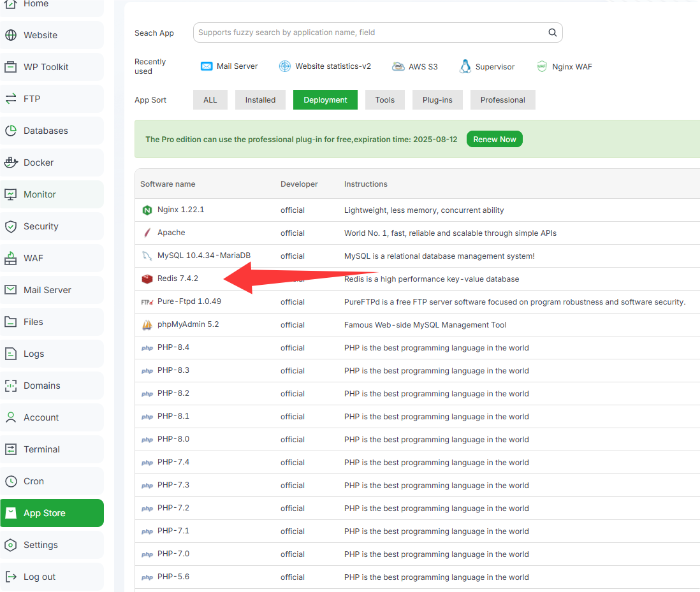Screen dimensions: 700x592
Task: Open Website statistics-v2 shortcut
Action: pos(285,66)
